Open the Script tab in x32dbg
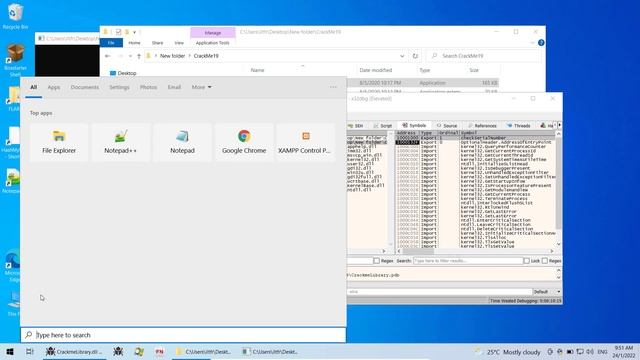 382,126
